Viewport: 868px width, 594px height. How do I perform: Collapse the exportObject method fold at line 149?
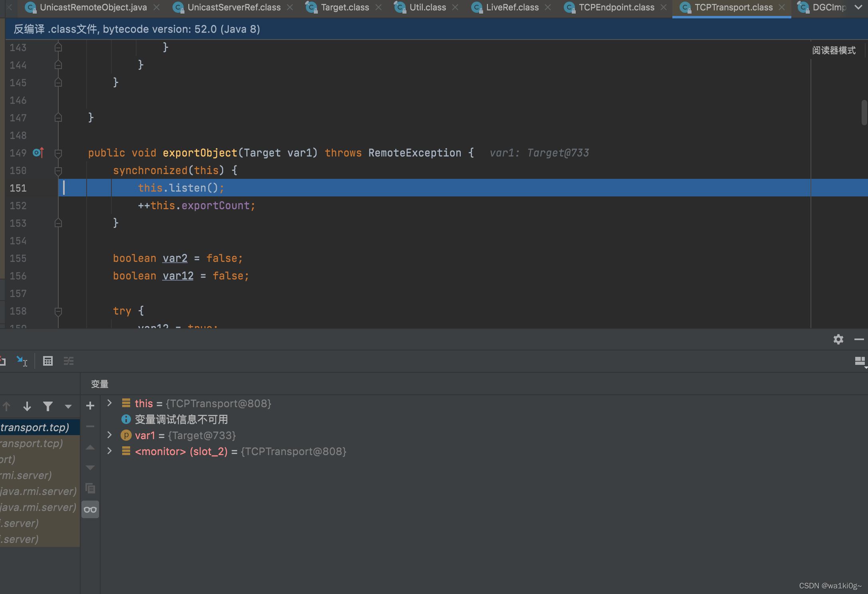click(58, 153)
